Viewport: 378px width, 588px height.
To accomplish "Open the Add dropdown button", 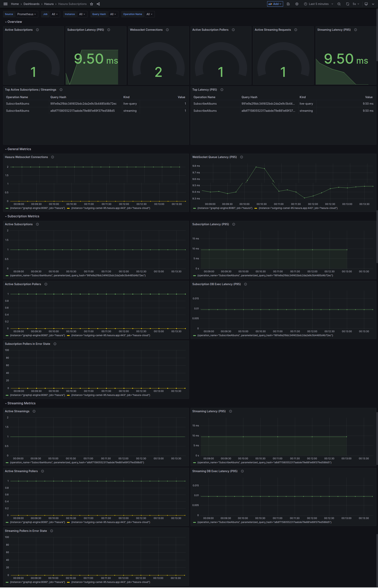I will tap(275, 4).
